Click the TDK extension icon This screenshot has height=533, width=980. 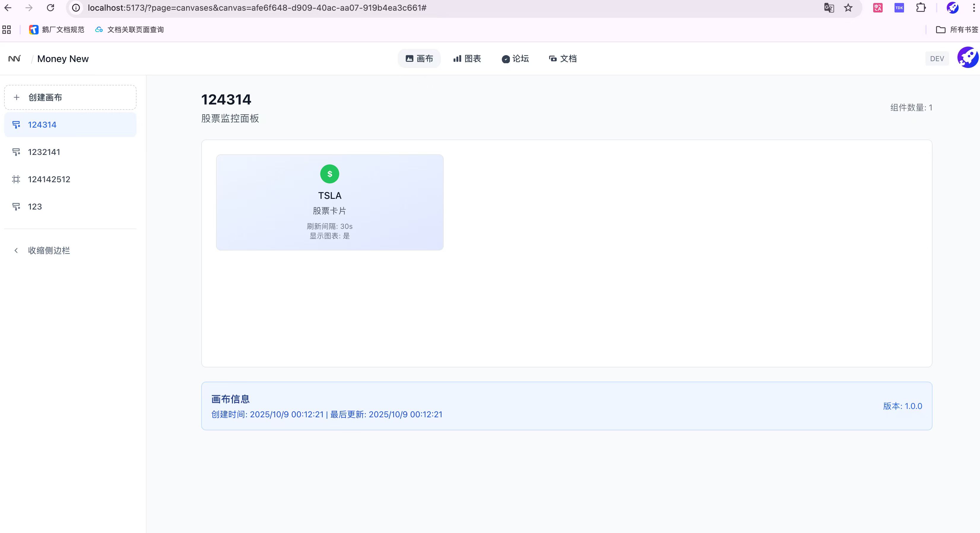tap(899, 8)
